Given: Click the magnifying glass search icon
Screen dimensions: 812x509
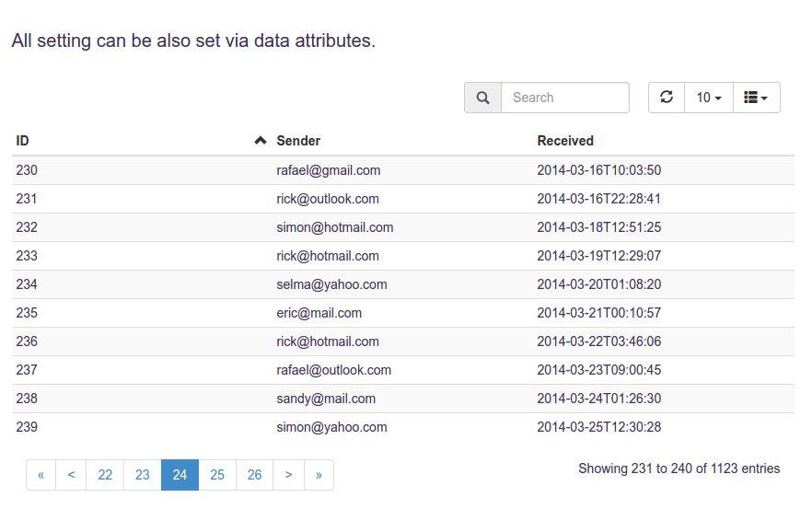Looking at the screenshot, I should coord(482,98).
